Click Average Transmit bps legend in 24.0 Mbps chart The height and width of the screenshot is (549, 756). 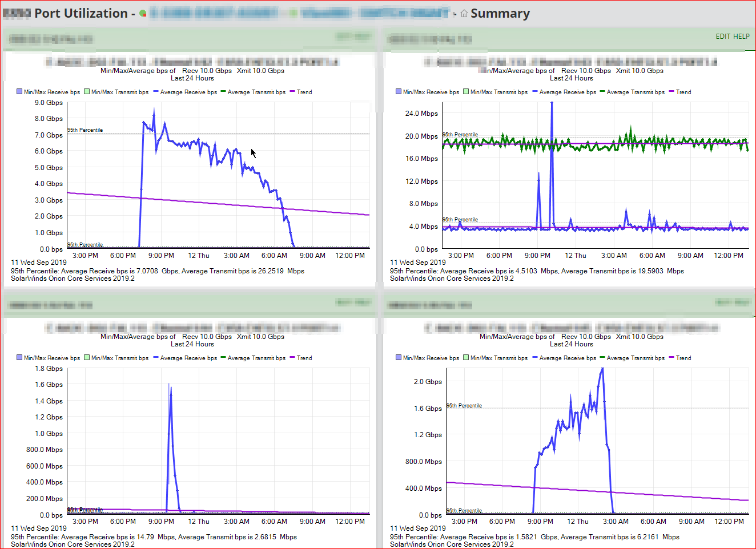click(632, 92)
